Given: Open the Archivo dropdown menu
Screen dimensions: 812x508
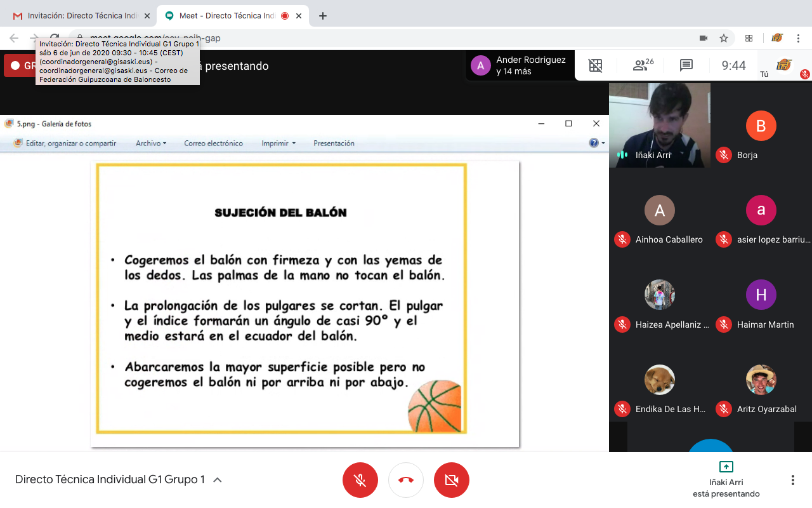Looking at the screenshot, I should tap(151, 144).
